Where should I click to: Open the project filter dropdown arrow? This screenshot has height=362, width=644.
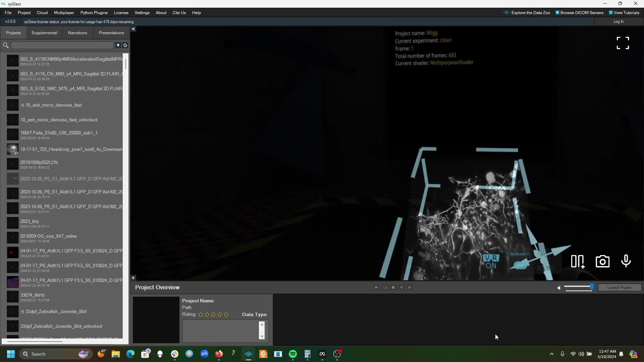pyautogui.click(x=118, y=45)
